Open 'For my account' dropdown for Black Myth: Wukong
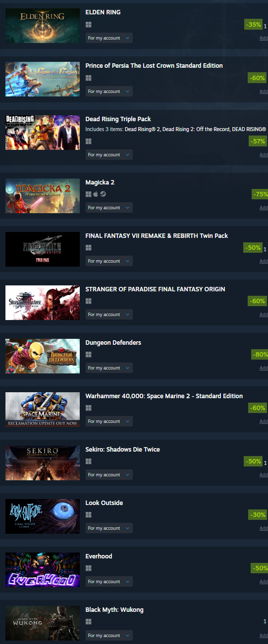 (x=109, y=636)
